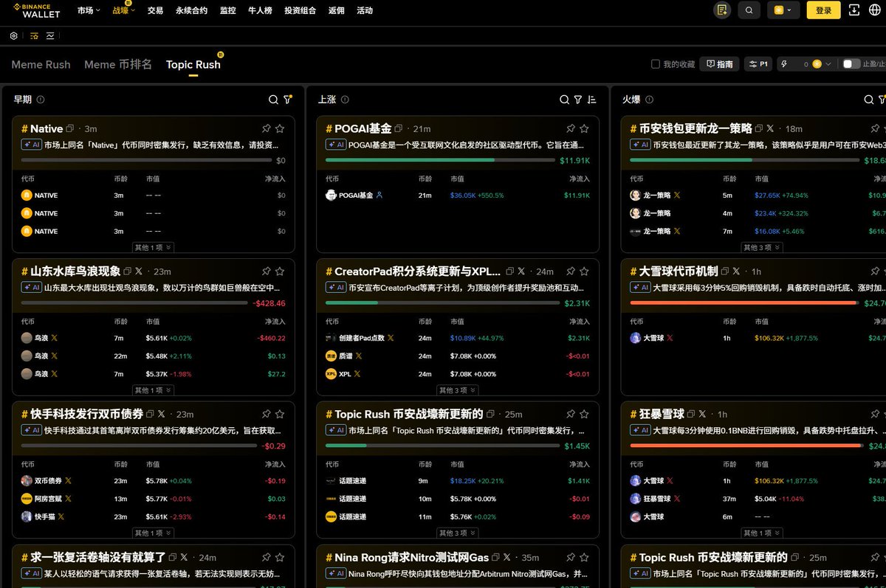Screen dimensions: 886x588
Task: Open the X link on 山东水库鸟浪现象 card
Action: [139, 271]
